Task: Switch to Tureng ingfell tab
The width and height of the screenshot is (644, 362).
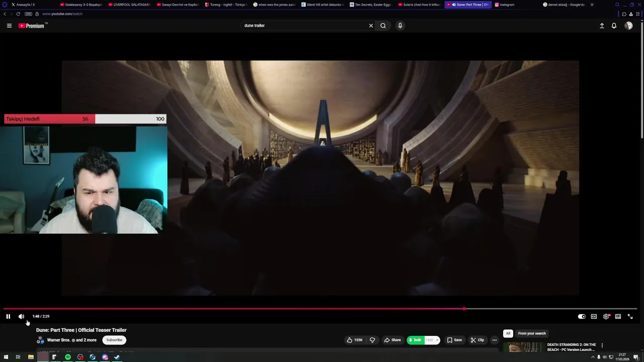Action: pos(225,5)
